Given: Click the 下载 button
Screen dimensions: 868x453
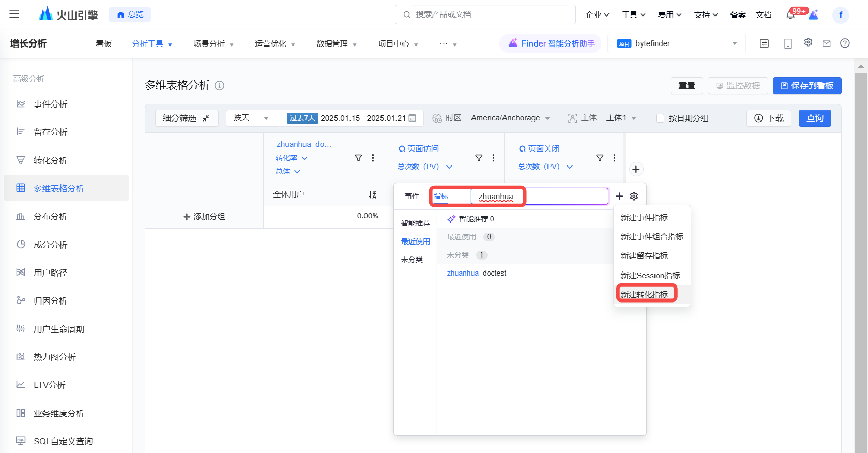Looking at the screenshot, I should [x=769, y=118].
